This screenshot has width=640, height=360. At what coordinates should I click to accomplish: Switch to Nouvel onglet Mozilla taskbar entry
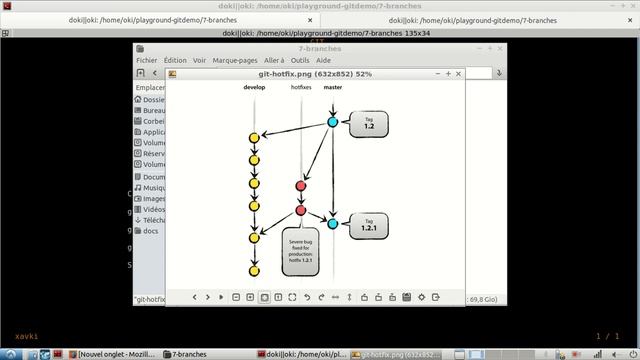[x=112, y=354]
